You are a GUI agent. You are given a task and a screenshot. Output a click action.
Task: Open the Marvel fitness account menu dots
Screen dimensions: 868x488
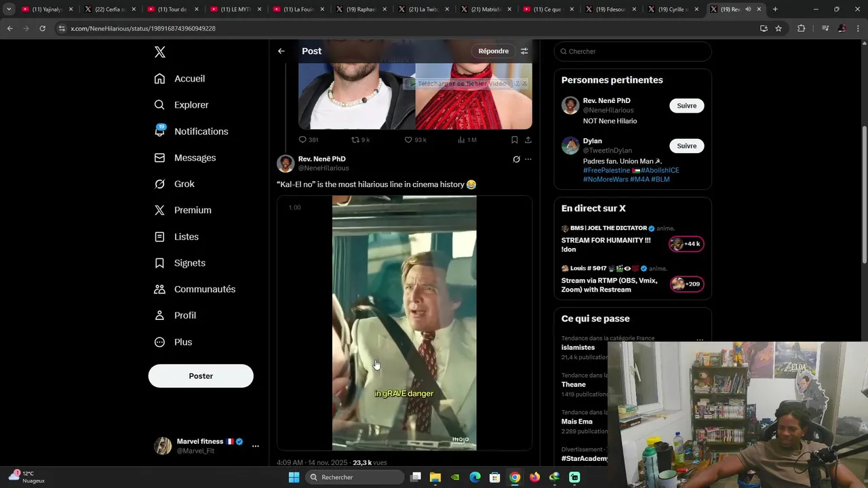pyautogui.click(x=255, y=446)
